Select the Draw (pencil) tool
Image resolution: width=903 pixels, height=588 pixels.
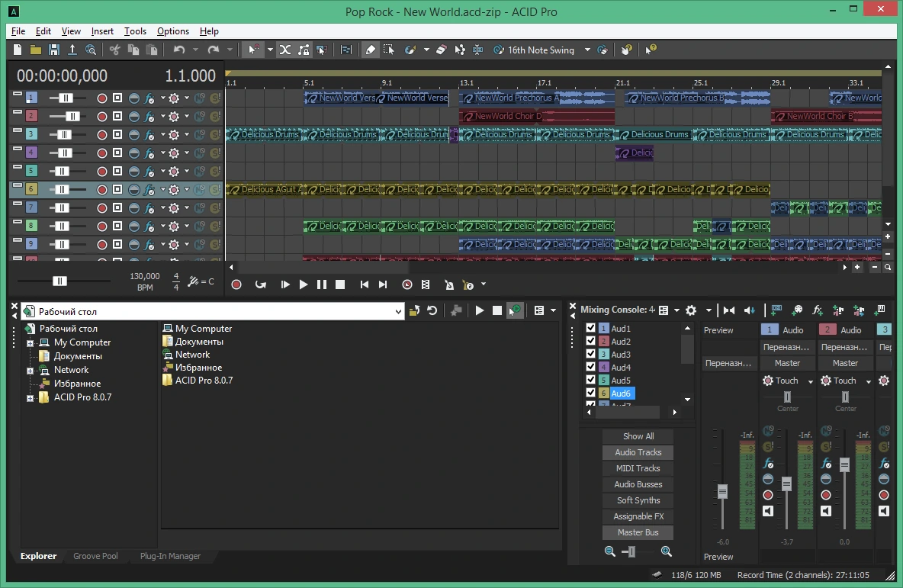pos(371,50)
